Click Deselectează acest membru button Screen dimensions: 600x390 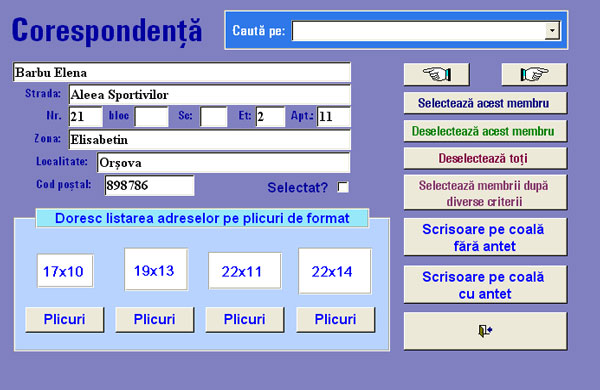pyautogui.click(x=485, y=131)
